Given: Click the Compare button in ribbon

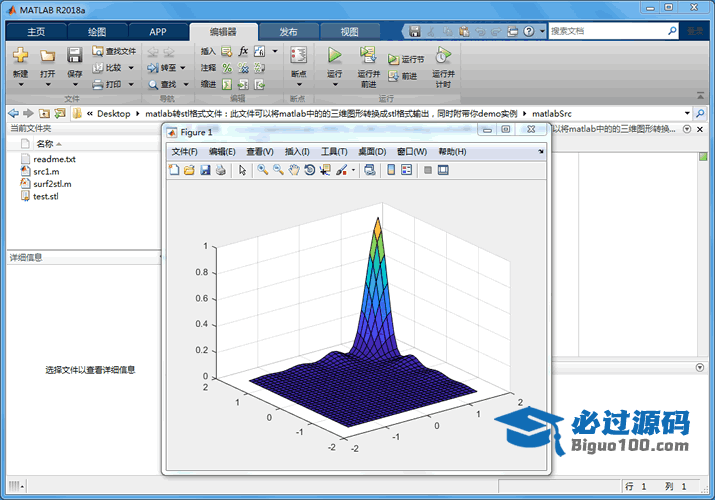Looking at the screenshot, I should click(x=108, y=68).
